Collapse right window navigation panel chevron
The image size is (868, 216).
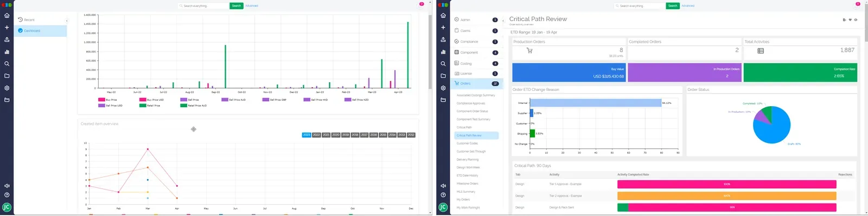pyautogui.click(x=503, y=21)
